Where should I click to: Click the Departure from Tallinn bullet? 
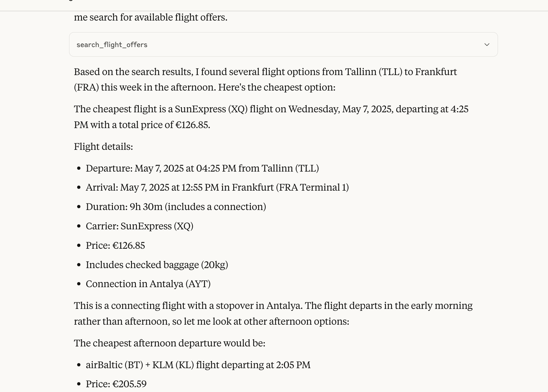(x=202, y=168)
